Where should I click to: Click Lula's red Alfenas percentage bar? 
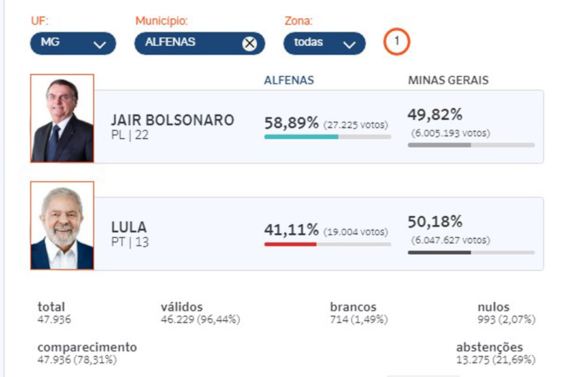coord(290,244)
